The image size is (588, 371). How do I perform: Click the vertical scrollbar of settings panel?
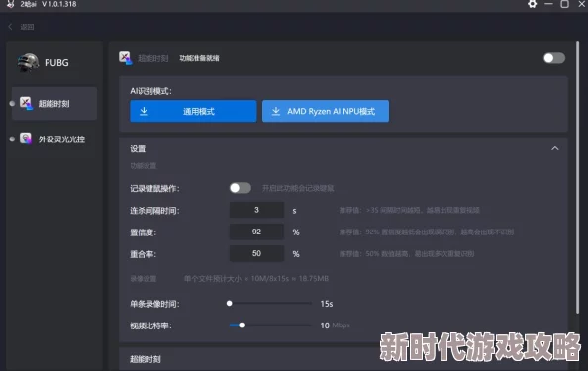tap(577, 177)
